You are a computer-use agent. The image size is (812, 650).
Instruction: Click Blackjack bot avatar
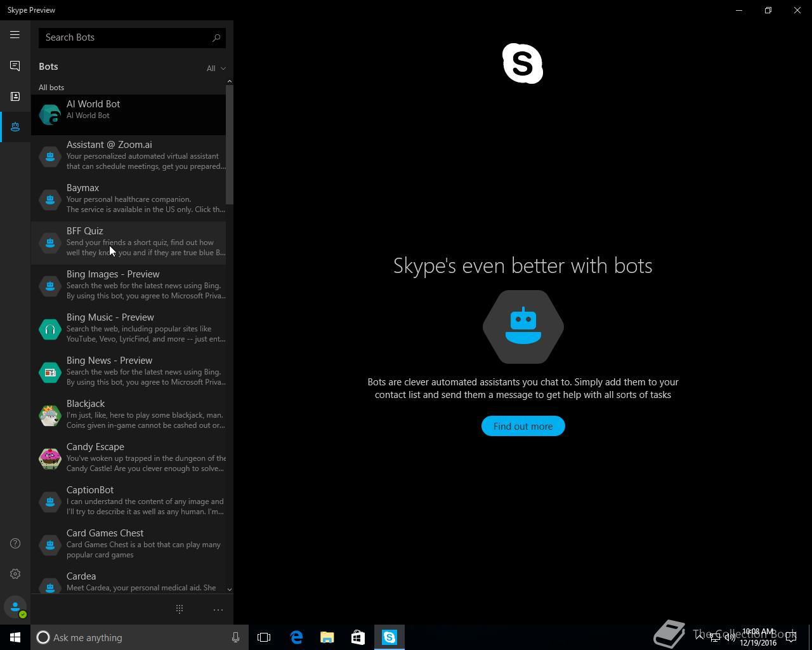click(x=50, y=415)
